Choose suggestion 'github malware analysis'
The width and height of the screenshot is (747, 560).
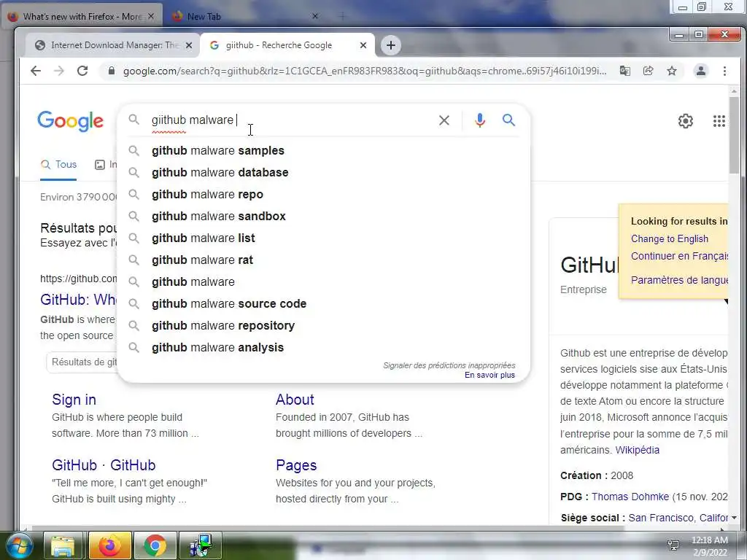[x=323, y=348]
